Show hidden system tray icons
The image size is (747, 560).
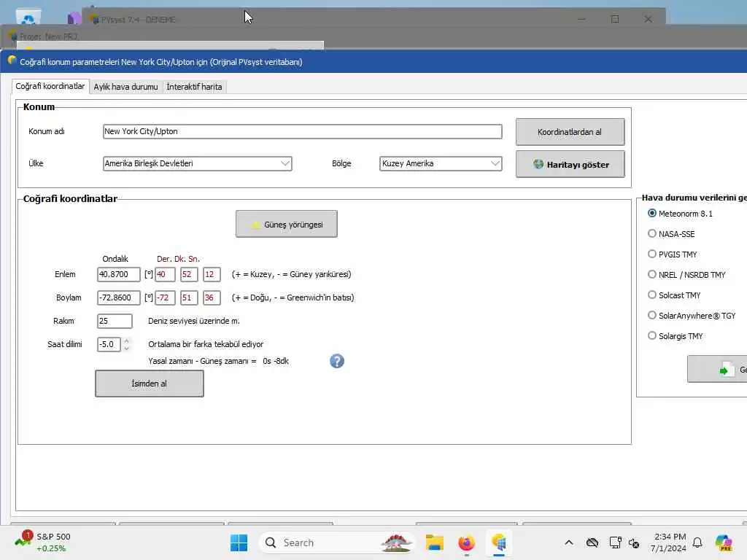click(x=569, y=542)
